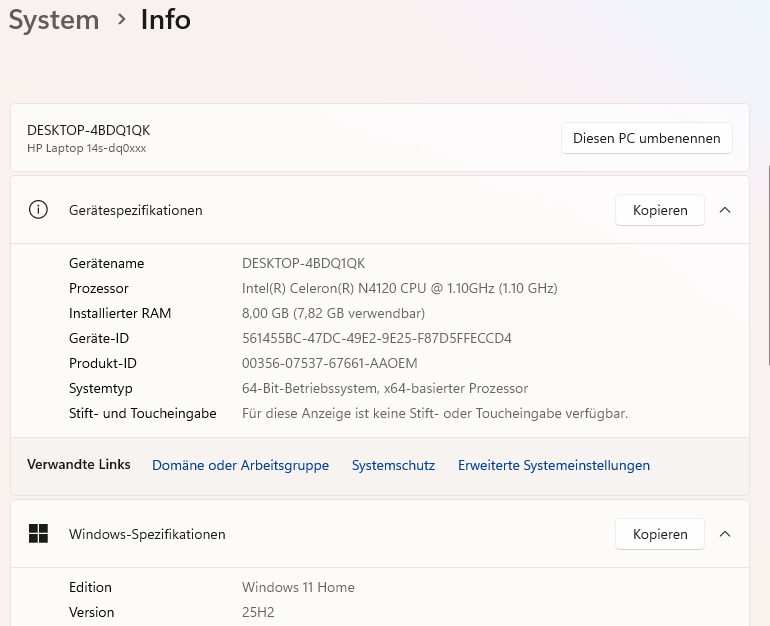Click Stift- und Toucheingabe label
This screenshot has width=770, height=626.
point(142,413)
